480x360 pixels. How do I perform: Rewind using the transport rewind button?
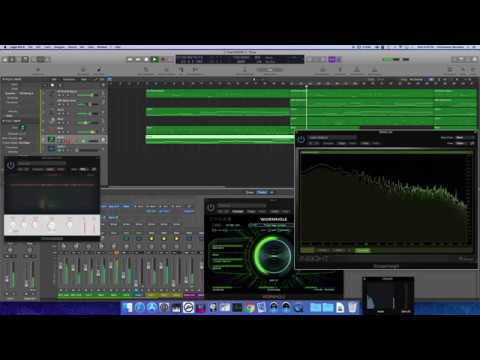pyautogui.click(x=130, y=59)
